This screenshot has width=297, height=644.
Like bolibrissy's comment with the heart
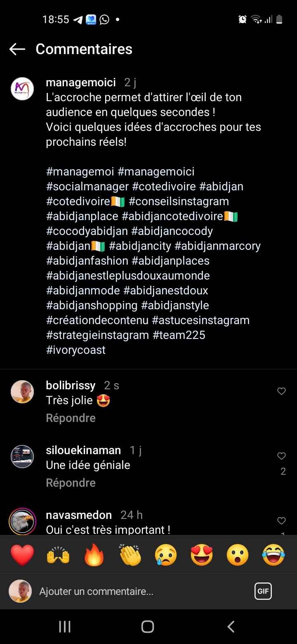tap(281, 391)
